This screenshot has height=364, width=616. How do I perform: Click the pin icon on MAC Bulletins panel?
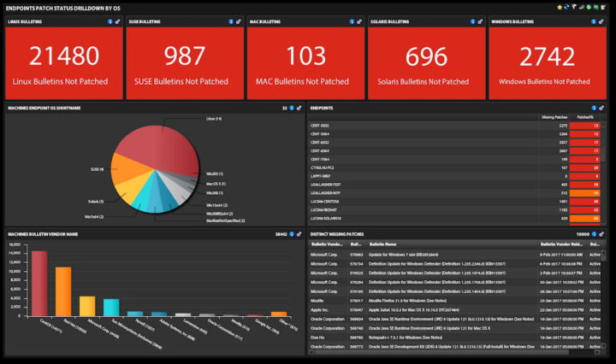click(x=359, y=21)
